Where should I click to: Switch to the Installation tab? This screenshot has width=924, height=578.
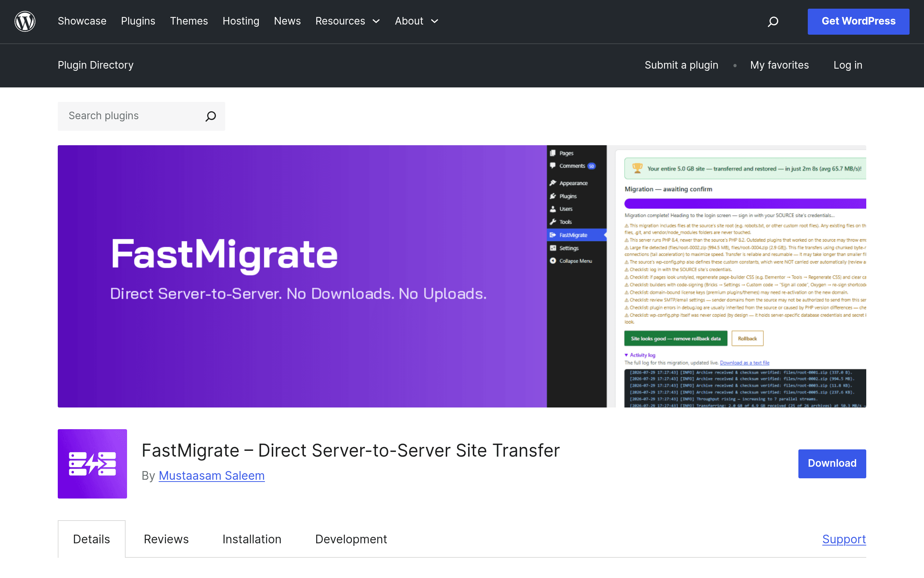click(252, 539)
